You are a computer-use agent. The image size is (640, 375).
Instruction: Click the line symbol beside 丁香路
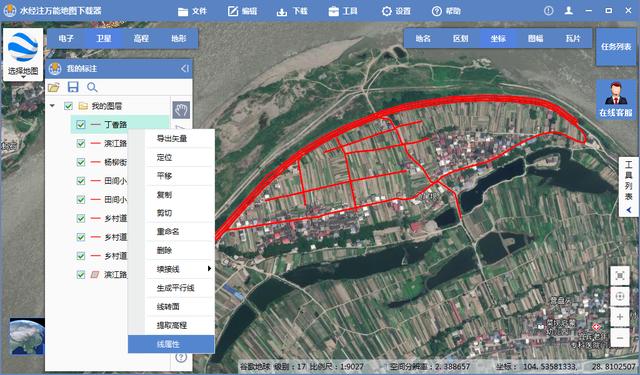[x=96, y=124]
